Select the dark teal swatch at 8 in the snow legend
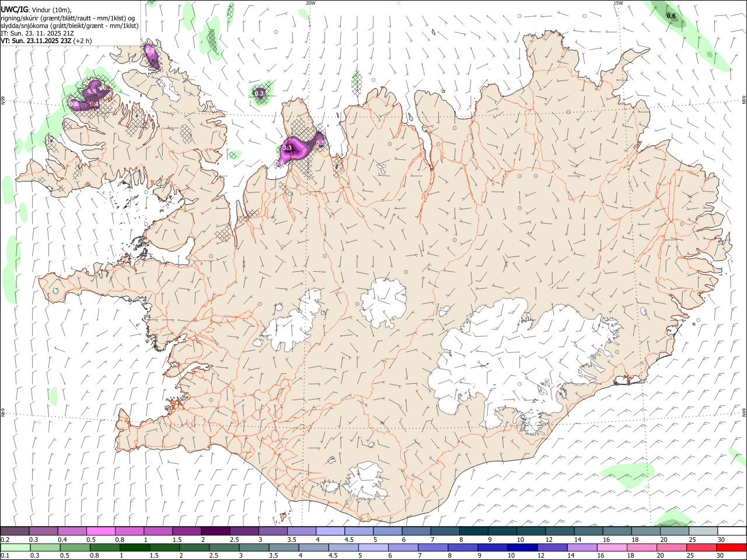The image size is (747, 560). [x=473, y=531]
